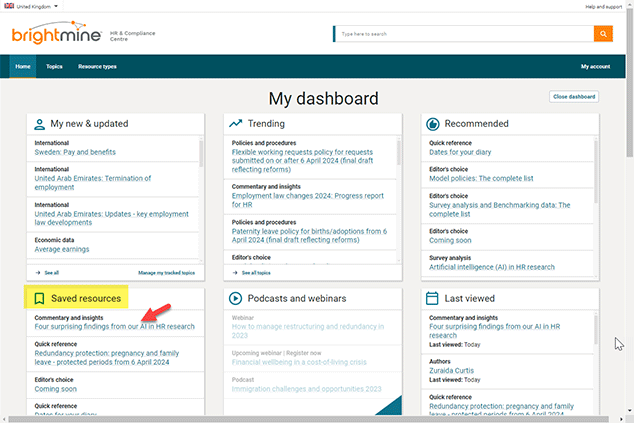Open Four surprising findings in Saved resources
The image size is (634, 423).
pyautogui.click(x=114, y=326)
